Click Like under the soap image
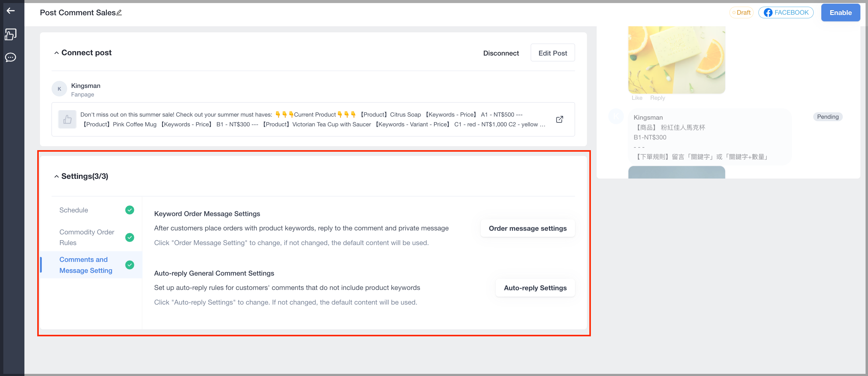The height and width of the screenshot is (376, 868). coord(637,98)
